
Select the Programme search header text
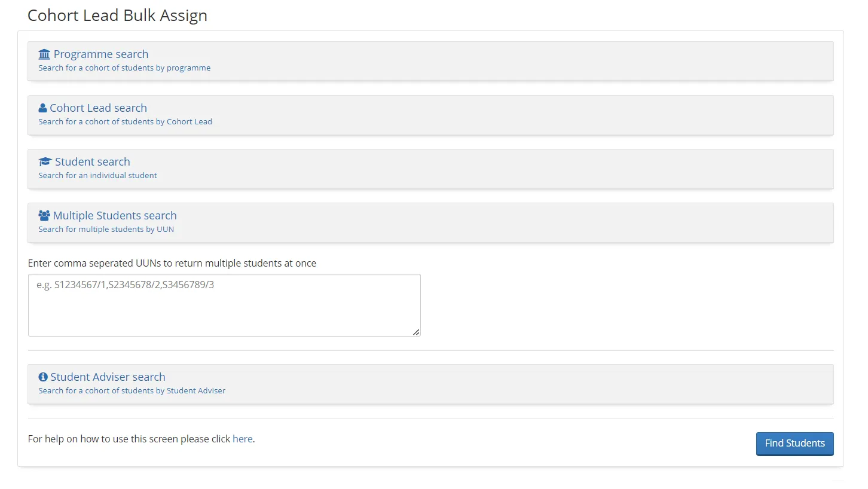pos(101,54)
